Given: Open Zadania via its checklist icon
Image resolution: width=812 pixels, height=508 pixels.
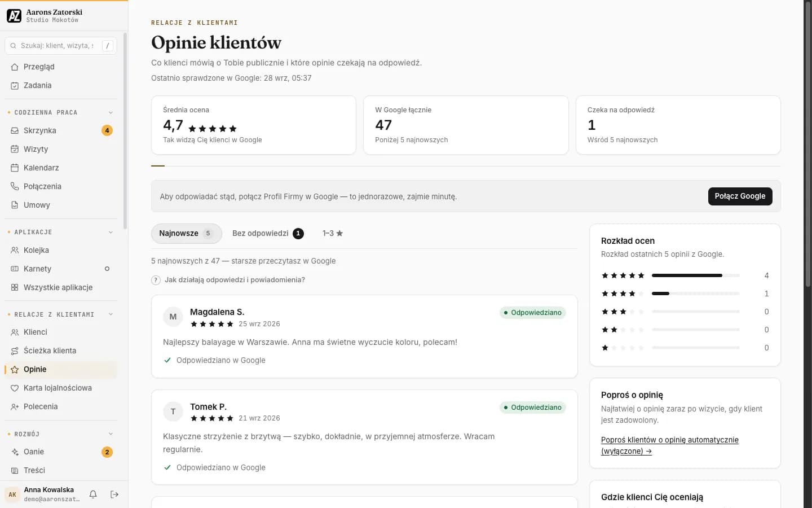Looking at the screenshot, I should (15, 85).
